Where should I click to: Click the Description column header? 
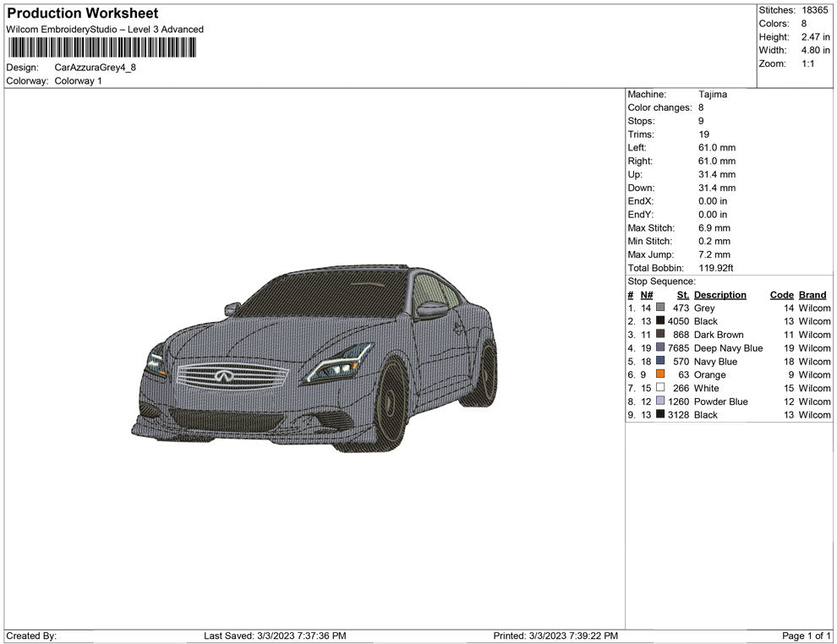(x=719, y=295)
